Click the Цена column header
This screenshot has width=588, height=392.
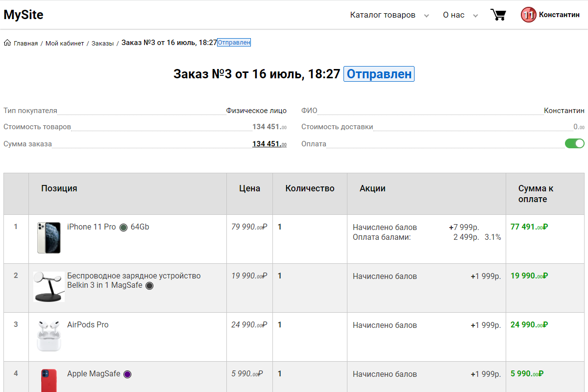(x=250, y=188)
